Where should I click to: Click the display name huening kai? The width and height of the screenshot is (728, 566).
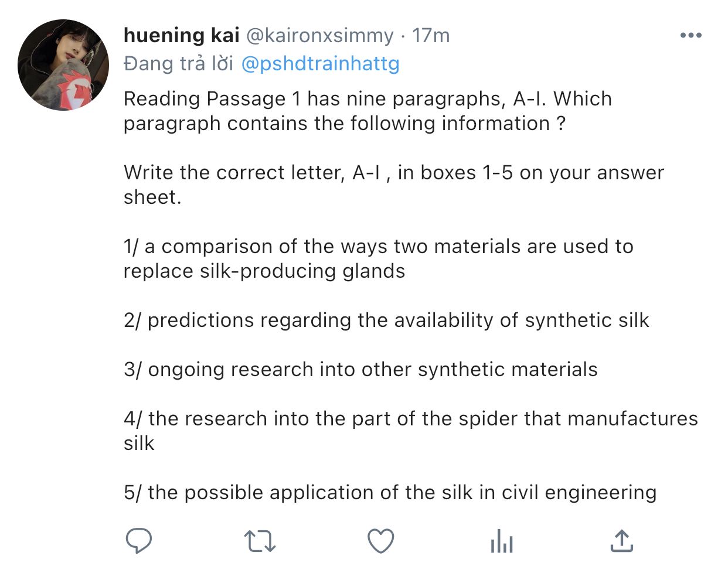tap(181, 35)
